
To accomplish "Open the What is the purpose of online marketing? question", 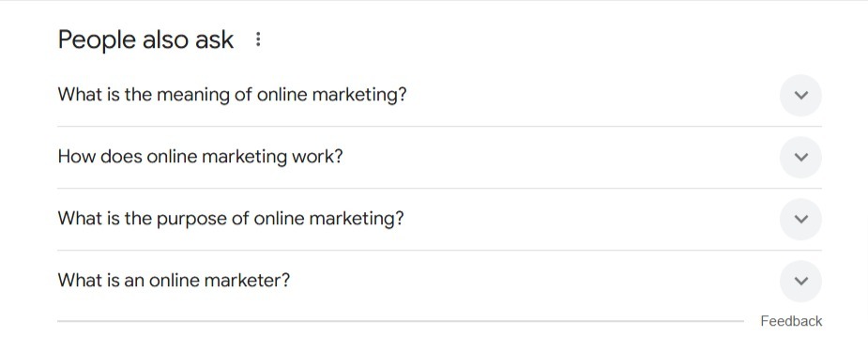I will [231, 219].
